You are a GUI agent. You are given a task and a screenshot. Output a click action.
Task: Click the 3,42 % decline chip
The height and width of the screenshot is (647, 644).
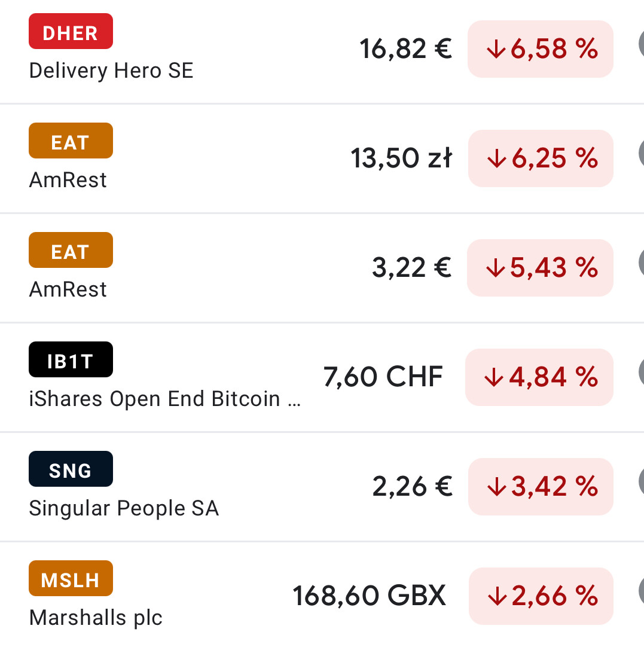point(541,487)
